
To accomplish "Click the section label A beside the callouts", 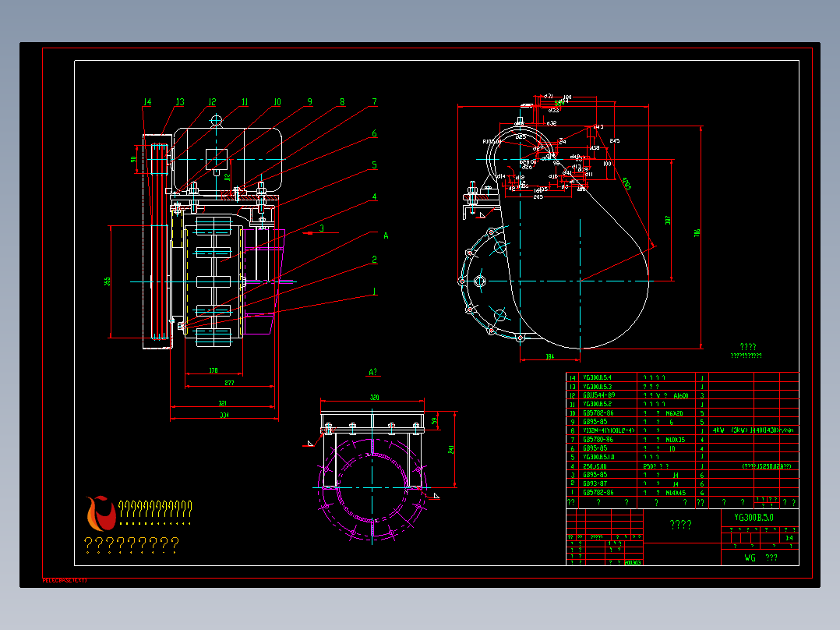I will [386, 235].
